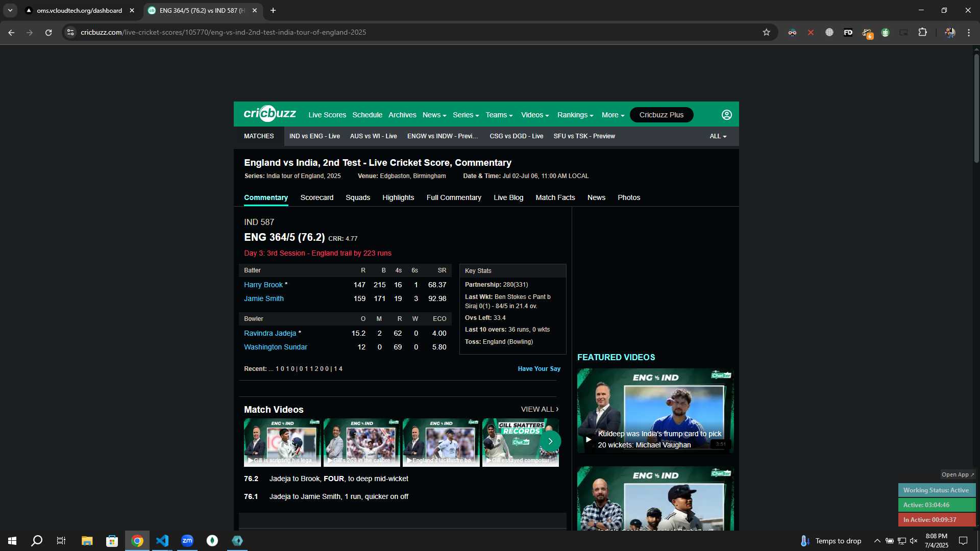Image resolution: width=980 pixels, height=551 pixels.
Task: Reload the page
Action: coord(48,32)
